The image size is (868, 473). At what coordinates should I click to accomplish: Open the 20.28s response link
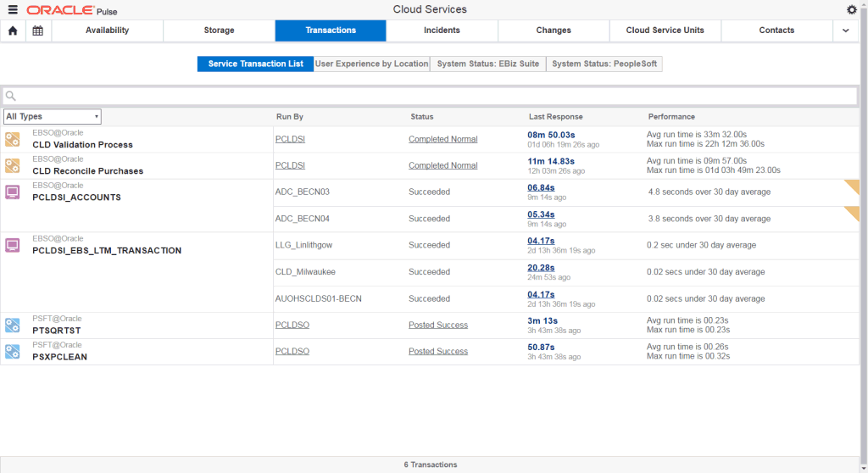pos(541,268)
